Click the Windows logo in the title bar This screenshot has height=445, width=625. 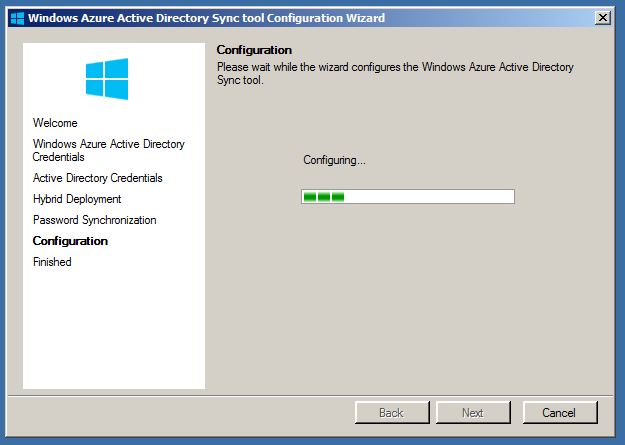(18, 18)
